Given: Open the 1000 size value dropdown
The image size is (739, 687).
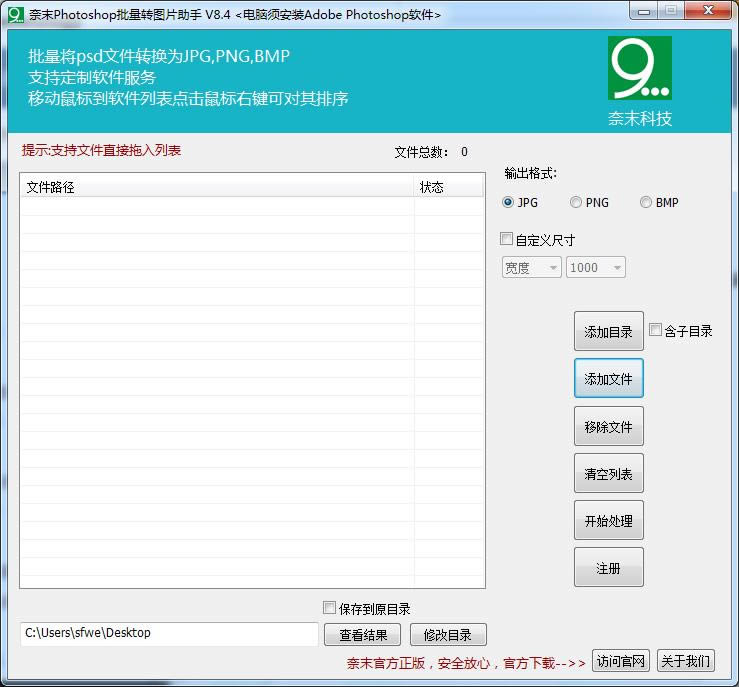Looking at the screenshot, I should coord(596,267).
